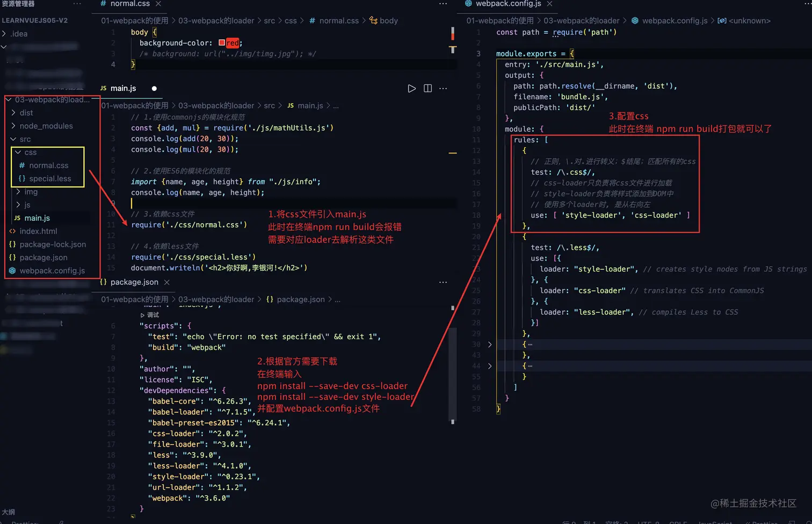
Task: Click the "css-loader": "^2.0.2" dependency line
Action: coord(198,433)
